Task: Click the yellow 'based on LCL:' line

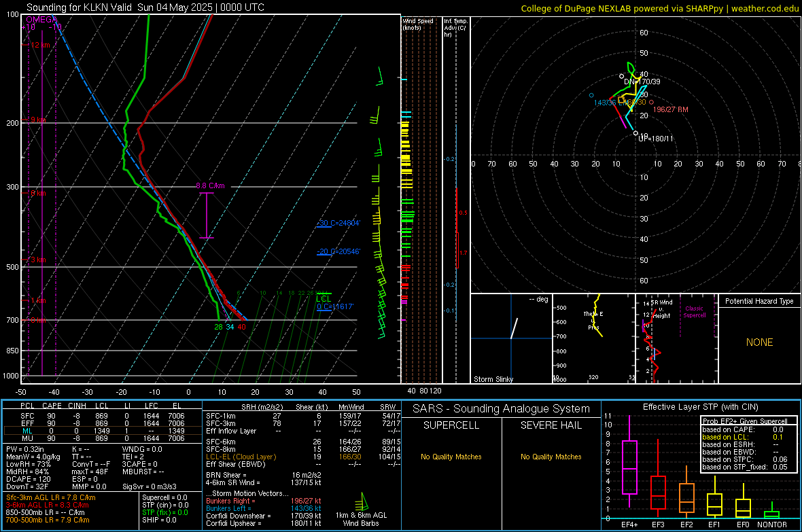Action: point(743,437)
